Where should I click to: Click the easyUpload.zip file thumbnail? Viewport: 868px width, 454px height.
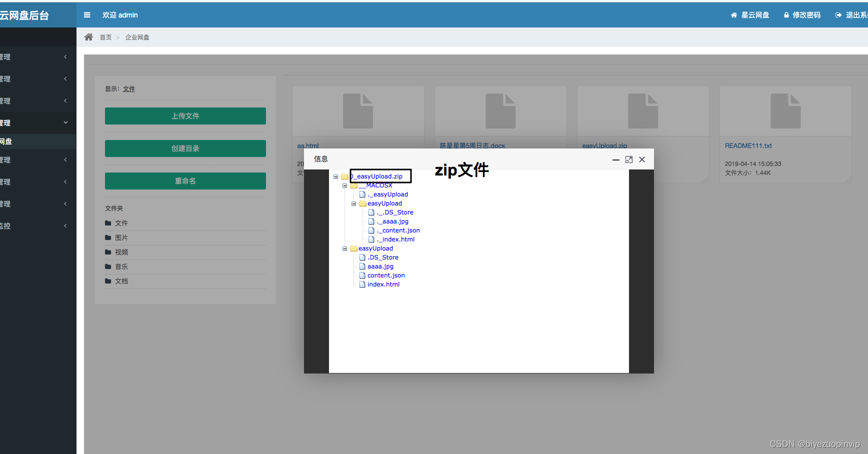[643, 111]
